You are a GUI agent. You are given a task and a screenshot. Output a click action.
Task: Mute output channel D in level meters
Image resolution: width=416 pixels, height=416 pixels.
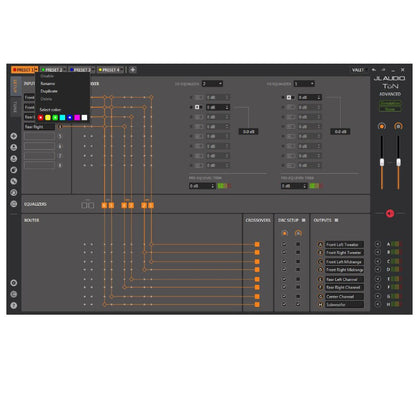pos(378,269)
